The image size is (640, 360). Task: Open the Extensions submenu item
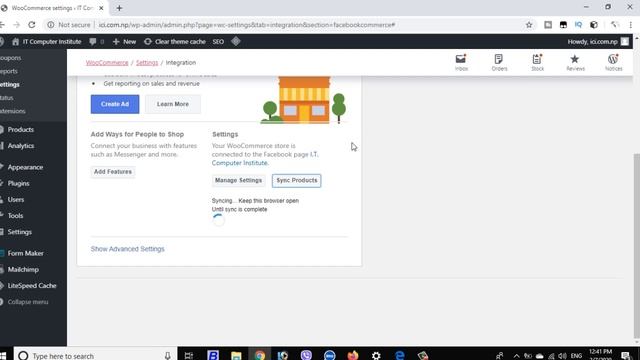13,111
